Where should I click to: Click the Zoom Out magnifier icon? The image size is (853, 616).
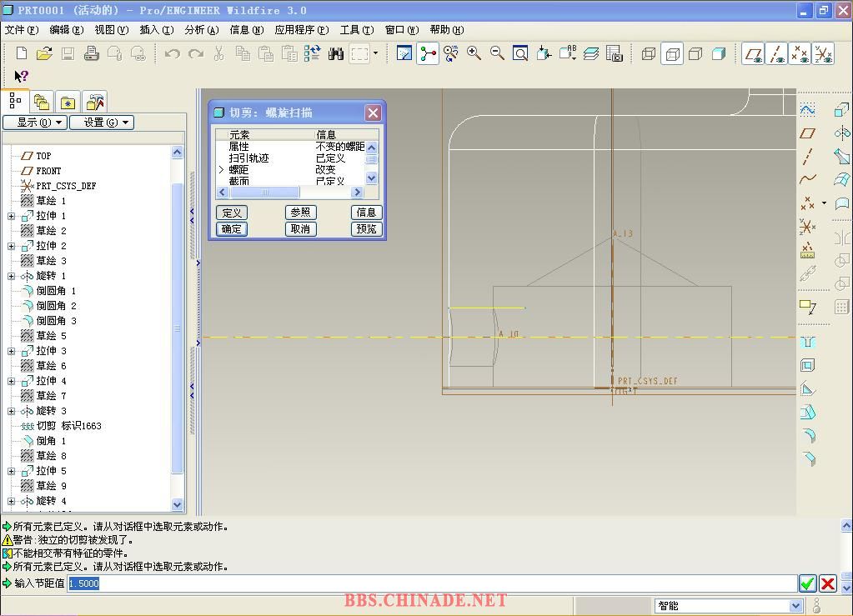497,53
